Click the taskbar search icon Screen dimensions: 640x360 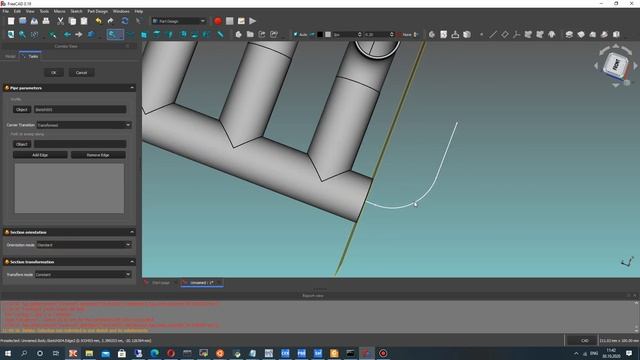click(24, 353)
